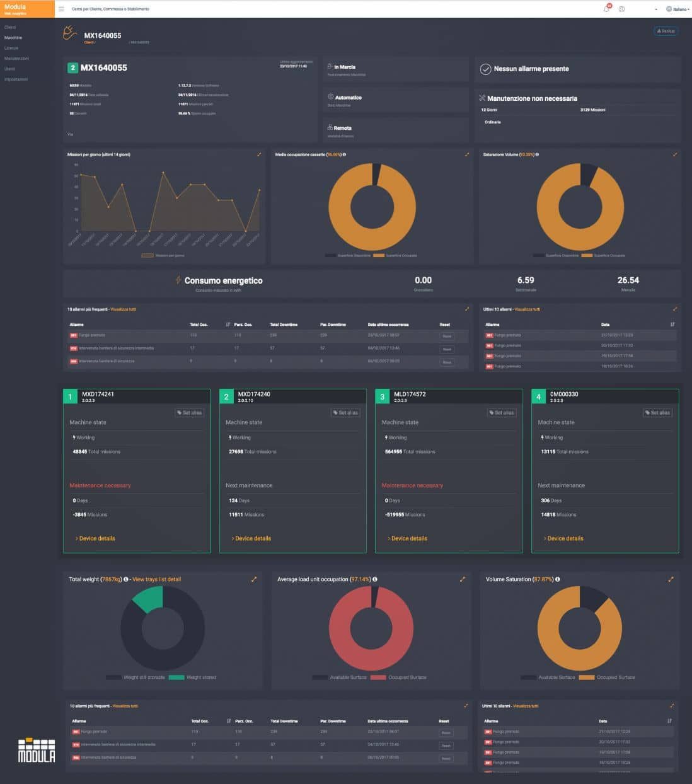Viewport: 692px width, 784px height.
Task: Toggle Superficie Disponibile in Saturazione Volume legend
Action: pos(556,255)
